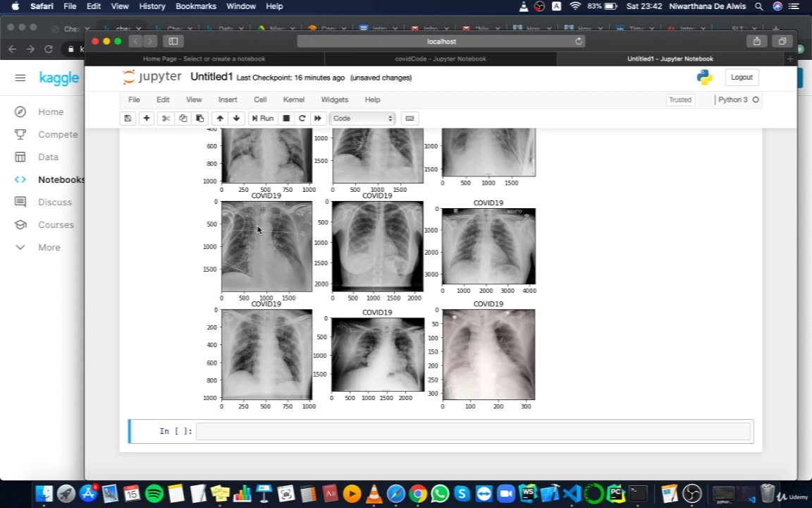Restart the kernel circular arrow icon
The image size is (812, 508).
[302, 119]
